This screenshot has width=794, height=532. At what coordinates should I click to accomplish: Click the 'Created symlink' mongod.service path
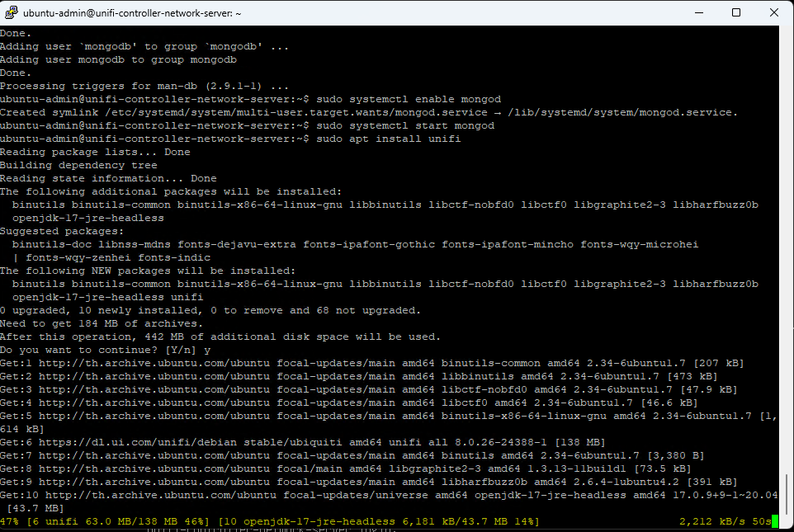point(296,112)
